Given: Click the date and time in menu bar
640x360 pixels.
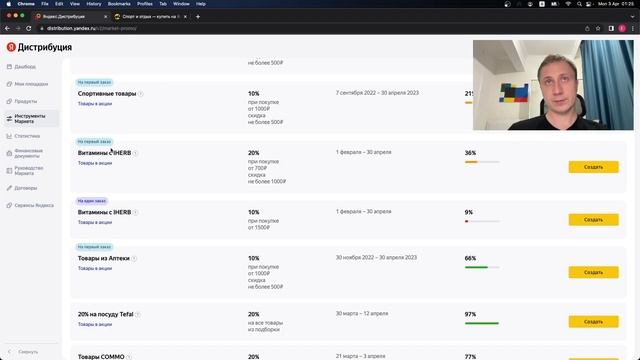Looking at the screenshot, I should click(x=616, y=4).
